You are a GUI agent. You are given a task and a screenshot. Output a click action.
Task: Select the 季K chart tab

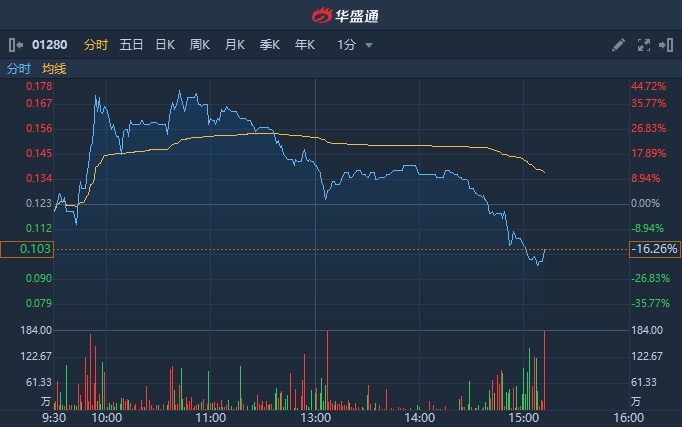[270, 45]
